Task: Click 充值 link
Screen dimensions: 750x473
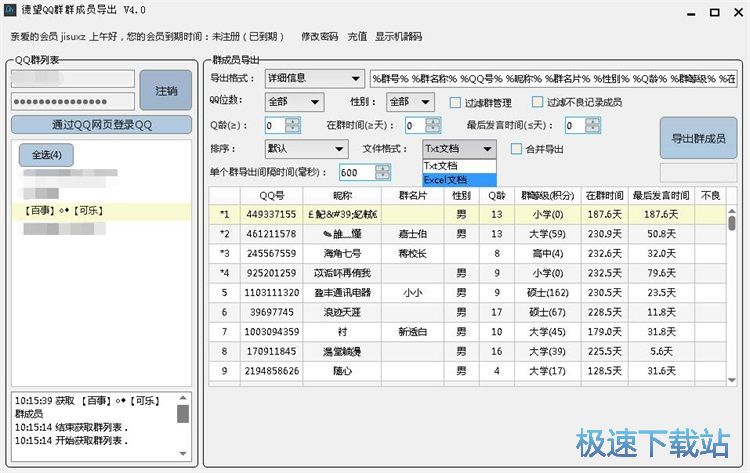Action: click(x=357, y=37)
